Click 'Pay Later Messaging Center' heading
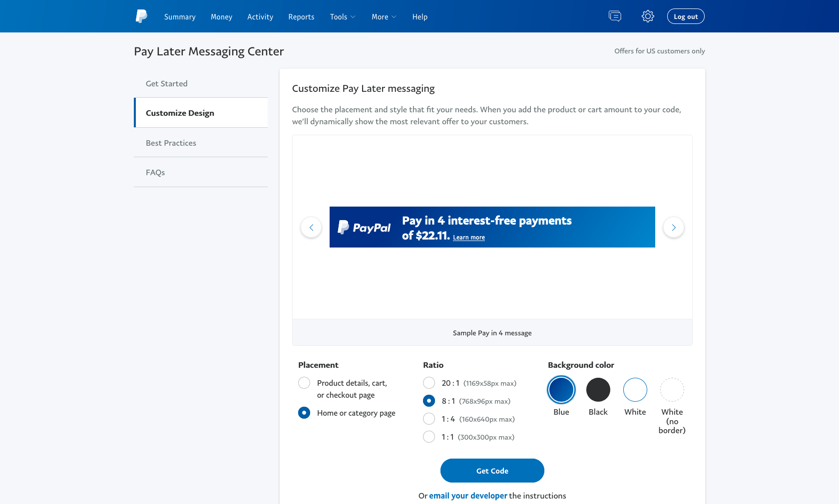The image size is (839, 504). 209,51
